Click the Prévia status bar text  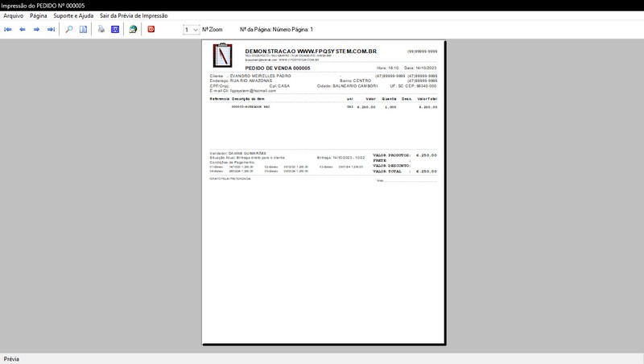tap(11, 358)
